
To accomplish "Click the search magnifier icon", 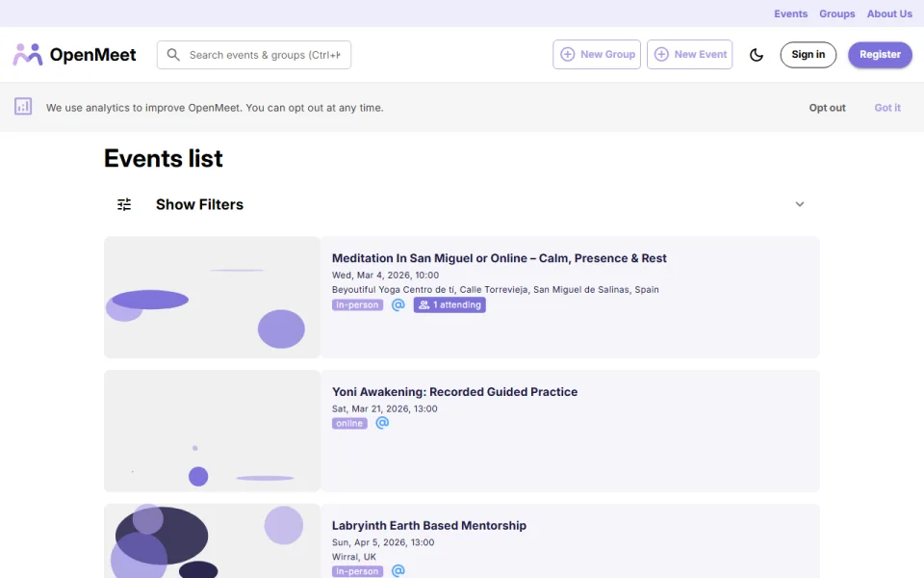I will 173,55.
